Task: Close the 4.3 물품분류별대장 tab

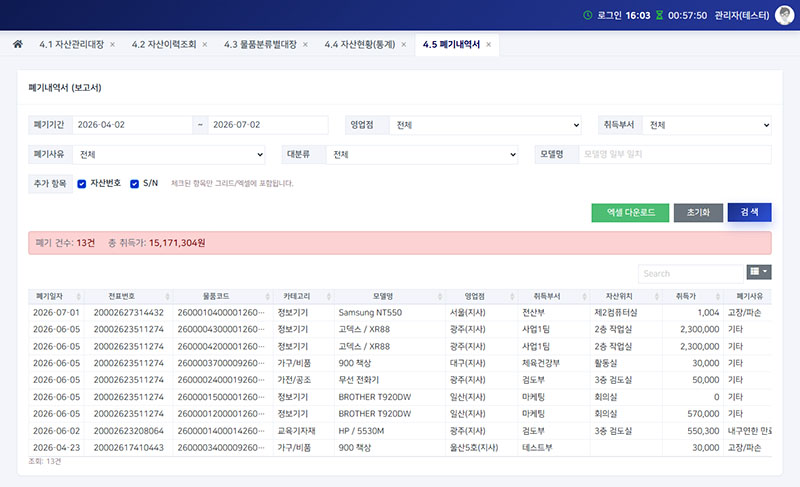Action: click(x=305, y=45)
